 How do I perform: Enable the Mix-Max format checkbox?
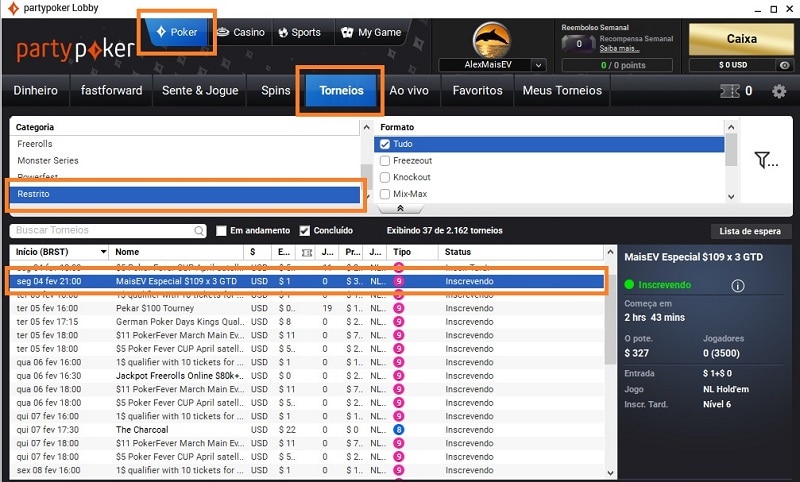pos(385,194)
